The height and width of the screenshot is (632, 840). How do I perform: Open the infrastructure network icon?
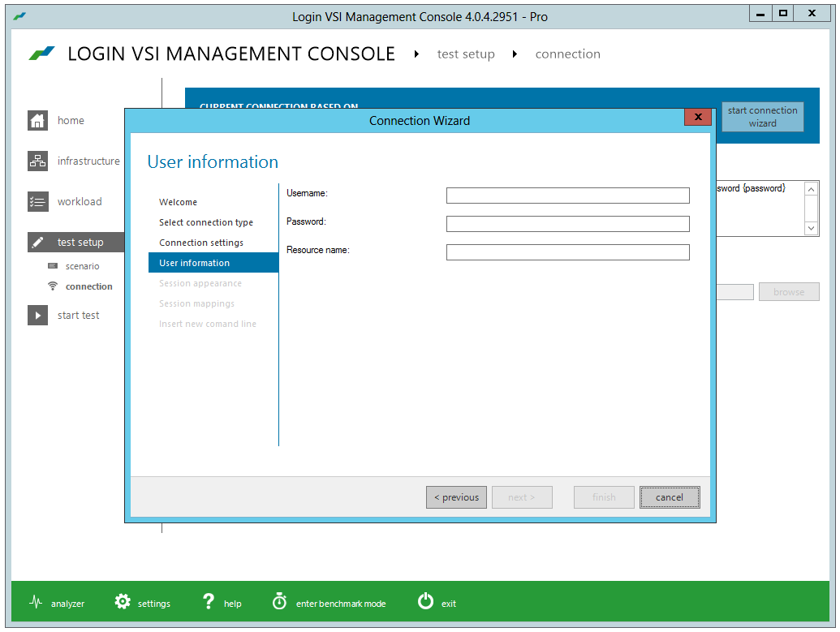click(x=37, y=161)
